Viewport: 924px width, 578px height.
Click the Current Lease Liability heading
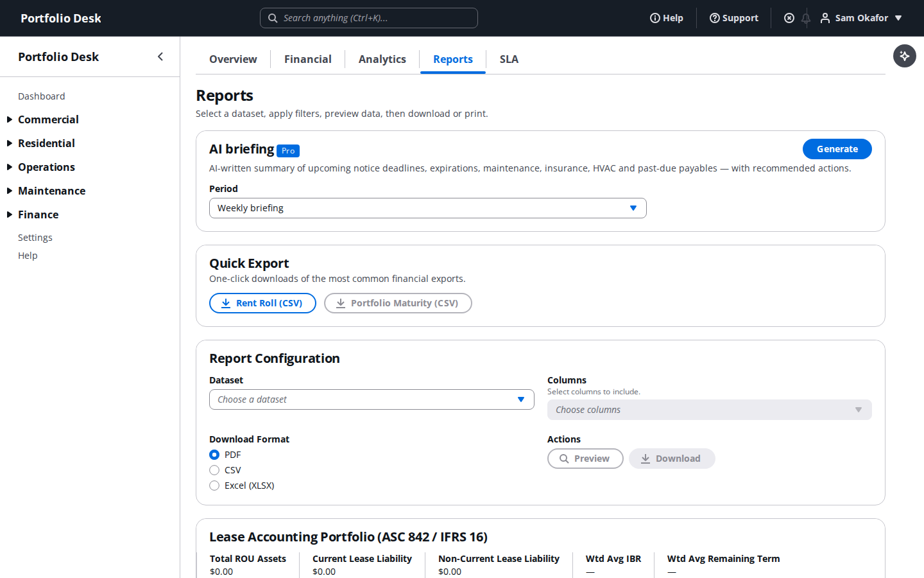pos(362,559)
